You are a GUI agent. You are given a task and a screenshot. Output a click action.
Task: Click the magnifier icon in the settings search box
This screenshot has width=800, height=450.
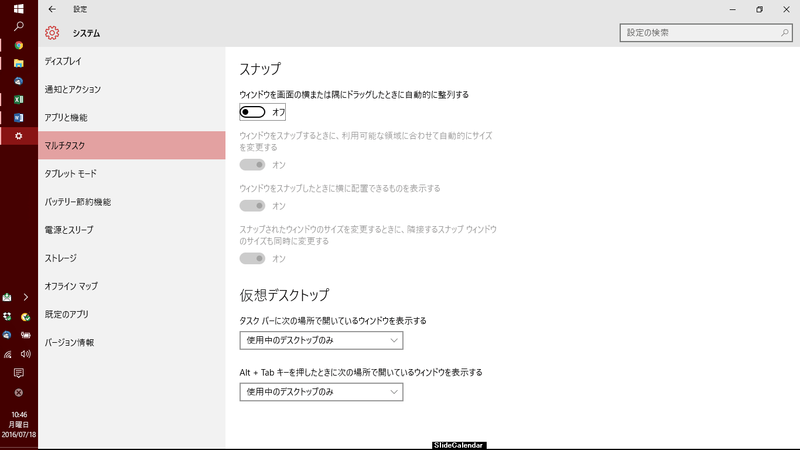(785, 33)
